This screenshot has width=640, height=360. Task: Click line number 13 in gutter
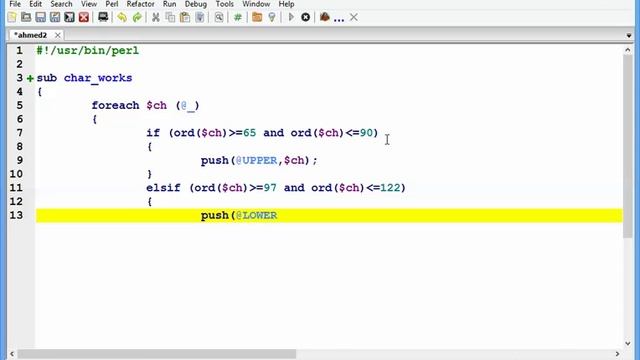tap(16, 215)
